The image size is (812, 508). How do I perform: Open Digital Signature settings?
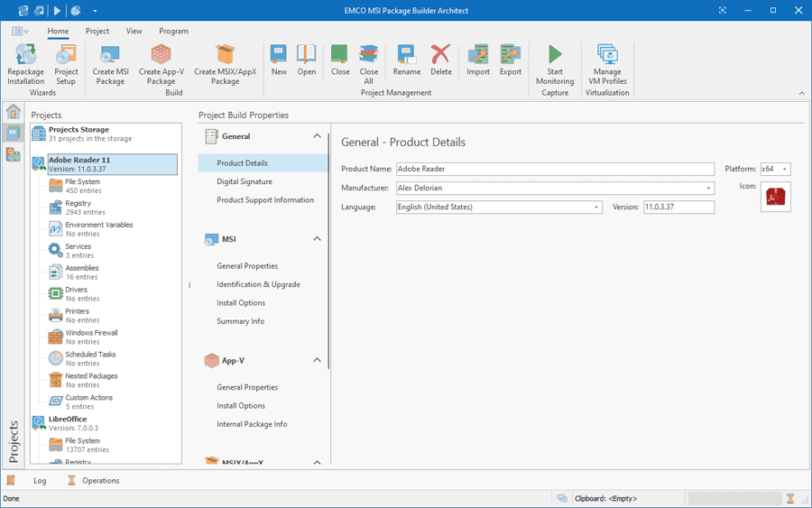coord(245,181)
